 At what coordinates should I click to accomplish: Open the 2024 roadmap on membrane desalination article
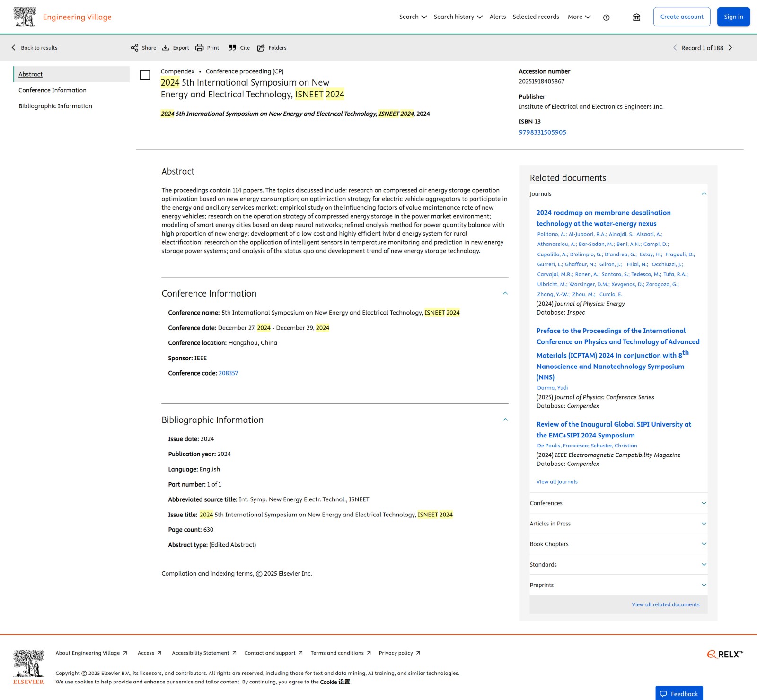[603, 219]
